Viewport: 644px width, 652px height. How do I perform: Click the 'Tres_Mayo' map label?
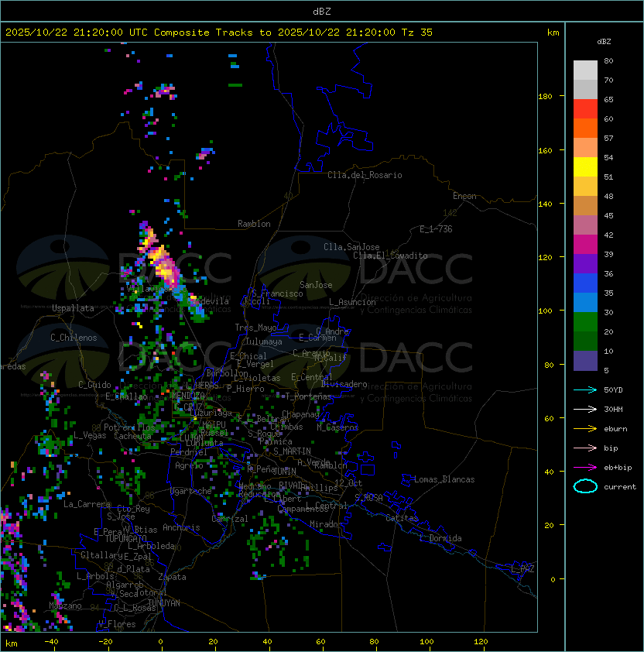(255, 328)
